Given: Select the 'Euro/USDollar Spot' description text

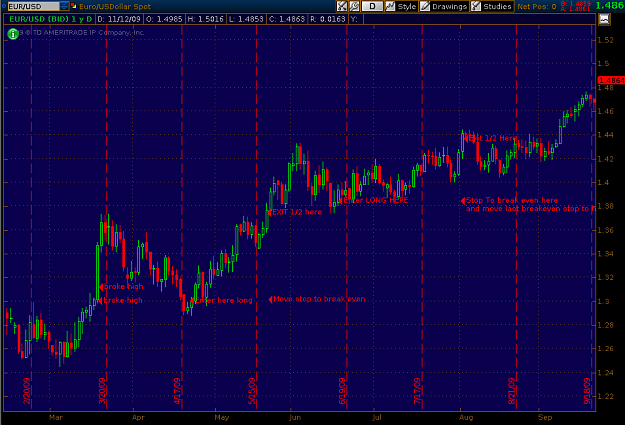Looking at the screenshot, I should pyautogui.click(x=115, y=6).
